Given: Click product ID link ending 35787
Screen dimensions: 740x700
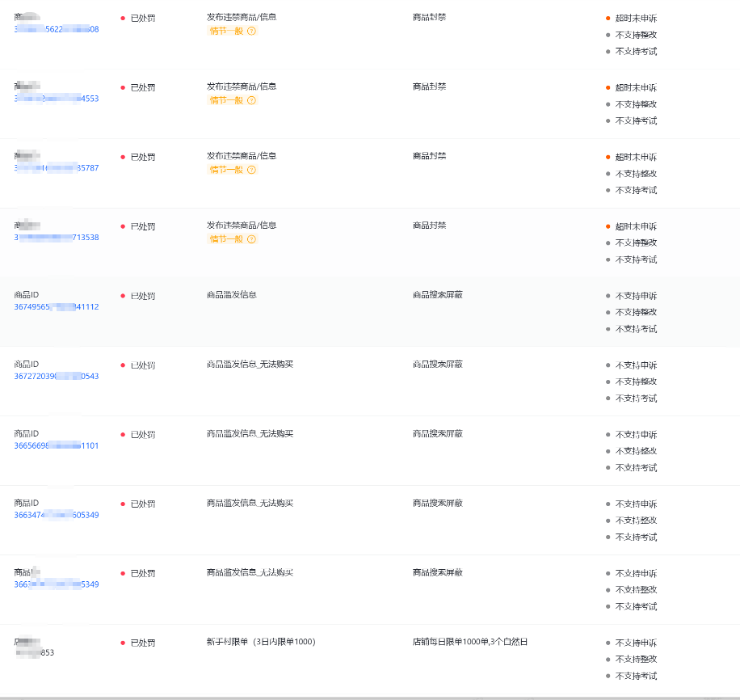Looking at the screenshot, I should 57,168.
